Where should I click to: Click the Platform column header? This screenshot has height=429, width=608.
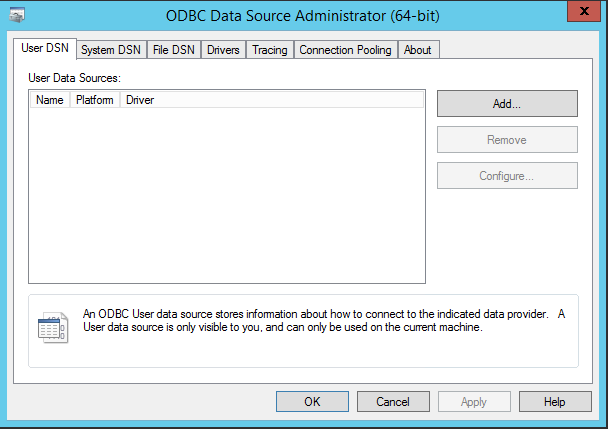[x=95, y=100]
